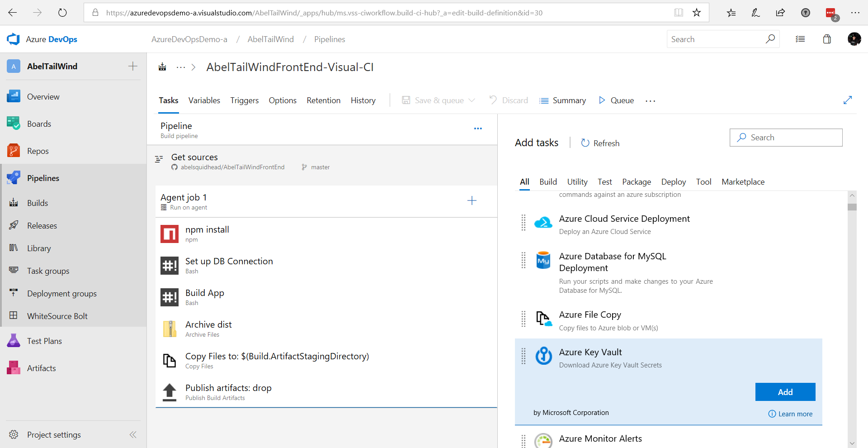
Task: Open Releases under Pipelines
Action: (x=42, y=226)
